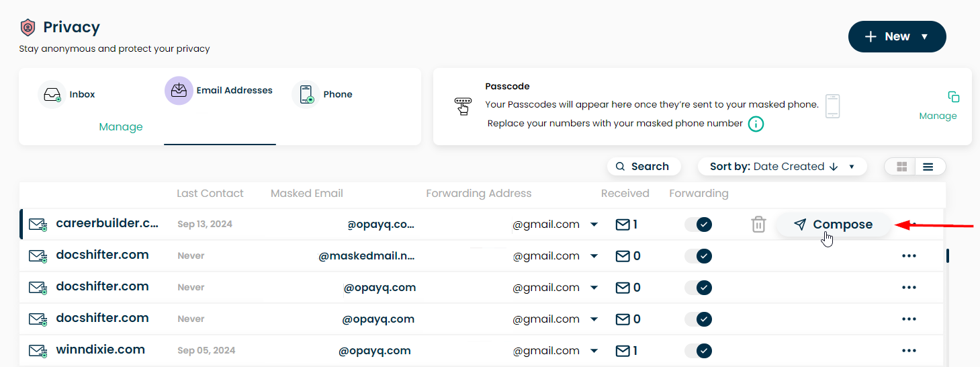Expand forwarding address dropdown for careerbuilder row

[594, 225]
